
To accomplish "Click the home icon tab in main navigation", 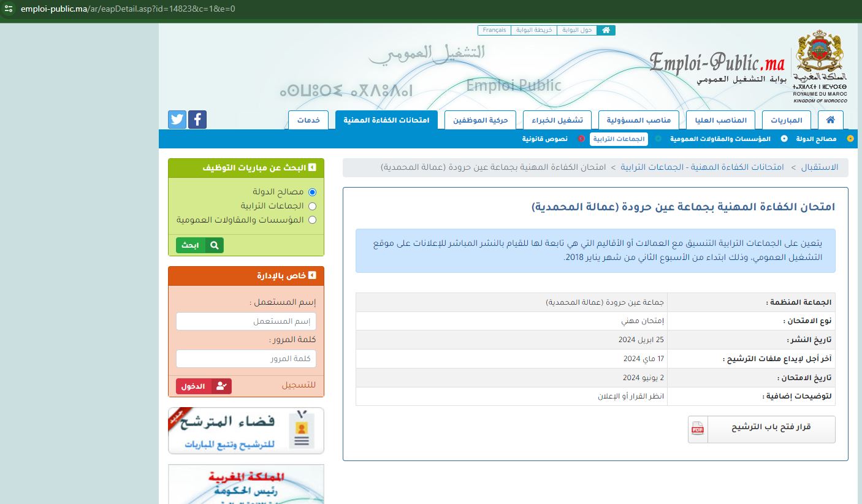I will click(x=830, y=120).
